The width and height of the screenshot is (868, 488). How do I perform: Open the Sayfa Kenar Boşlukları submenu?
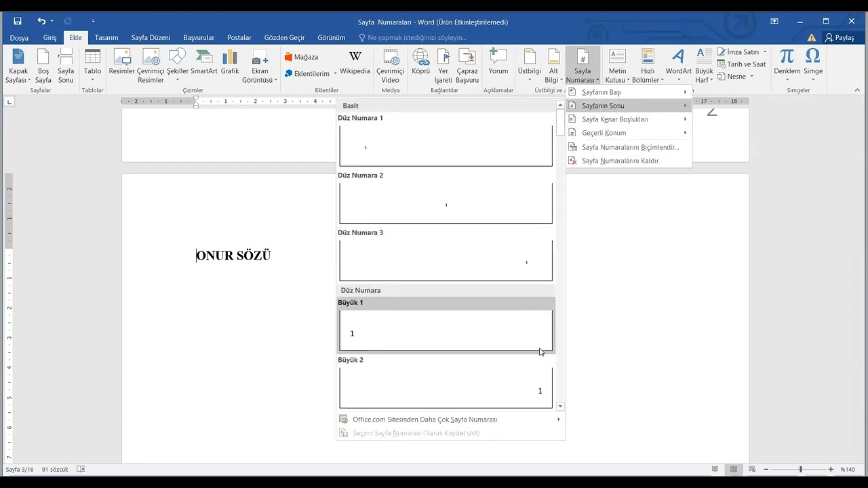[628, 119]
